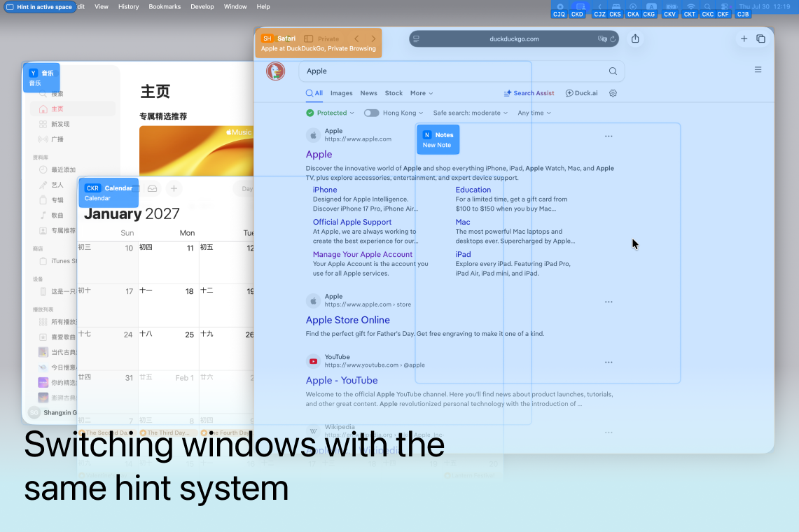Open Official Apple Support link
799x532 pixels.
(352, 222)
